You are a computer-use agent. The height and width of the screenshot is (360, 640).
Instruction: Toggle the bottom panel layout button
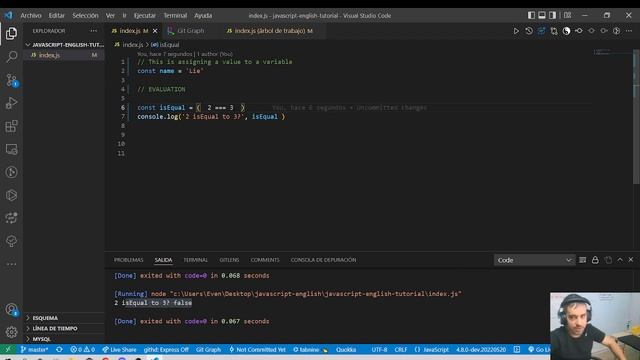542,15
